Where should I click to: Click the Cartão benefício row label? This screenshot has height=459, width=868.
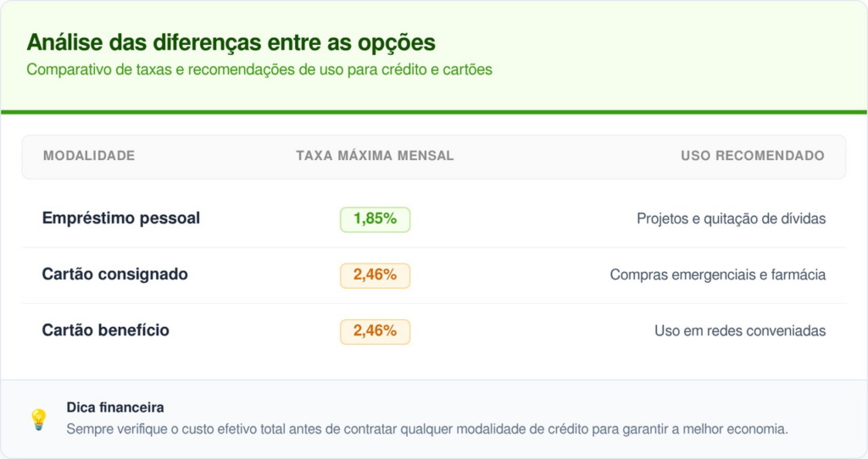tap(106, 330)
